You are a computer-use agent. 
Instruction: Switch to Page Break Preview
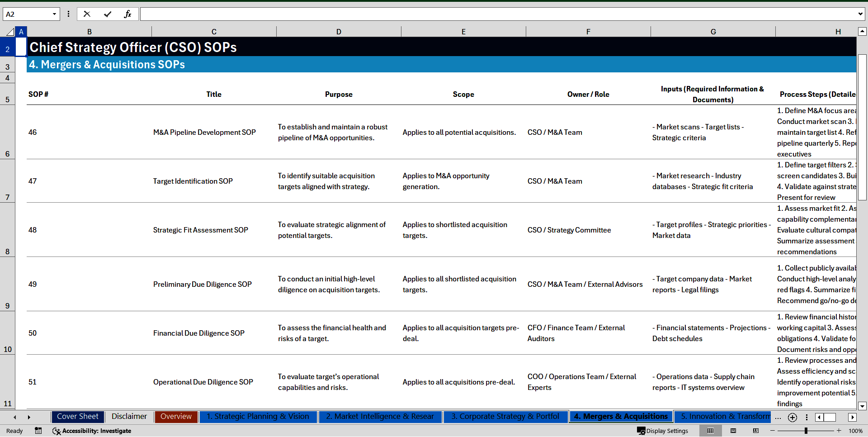click(x=756, y=431)
